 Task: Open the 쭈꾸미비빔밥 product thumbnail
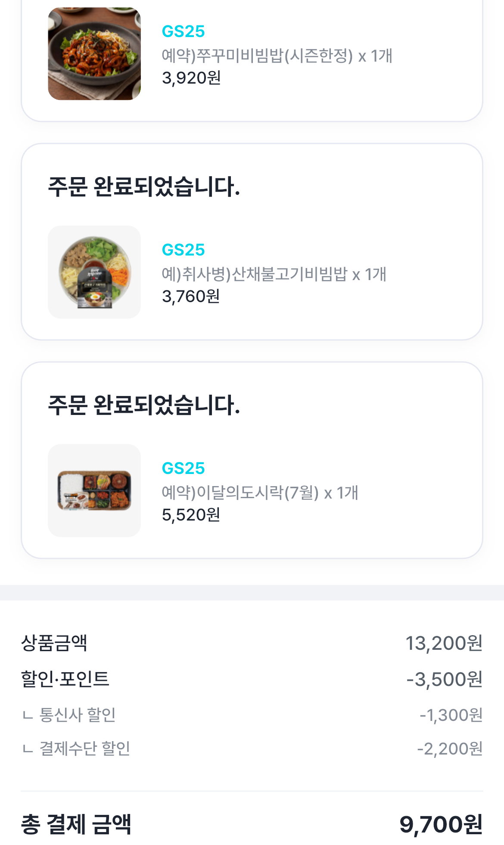(x=94, y=54)
